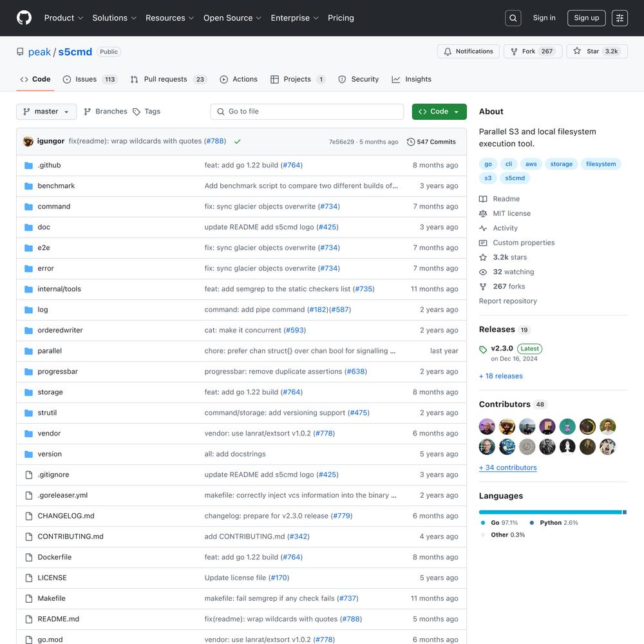Click the Readme book icon
The height and width of the screenshot is (644, 644).
click(x=483, y=199)
